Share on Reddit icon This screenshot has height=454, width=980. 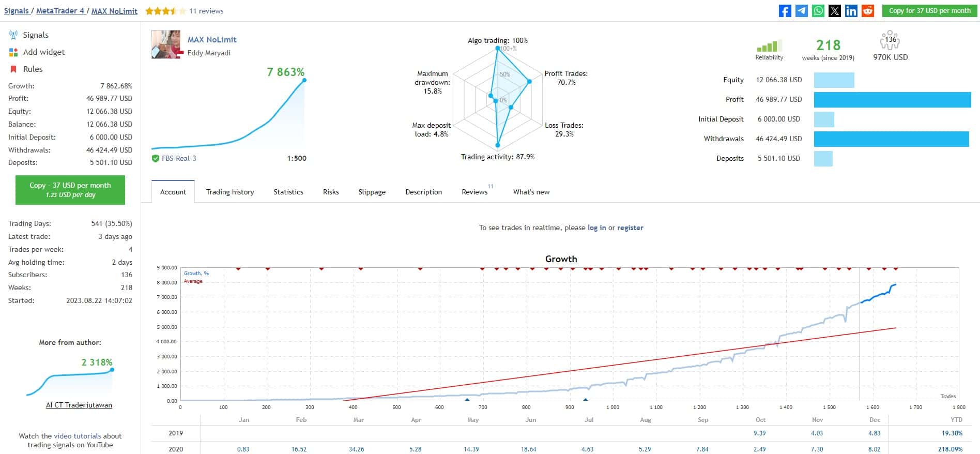[x=867, y=11]
